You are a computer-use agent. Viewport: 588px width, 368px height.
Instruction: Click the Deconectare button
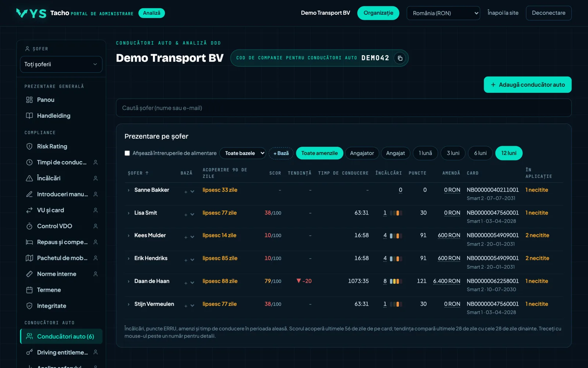tap(549, 13)
